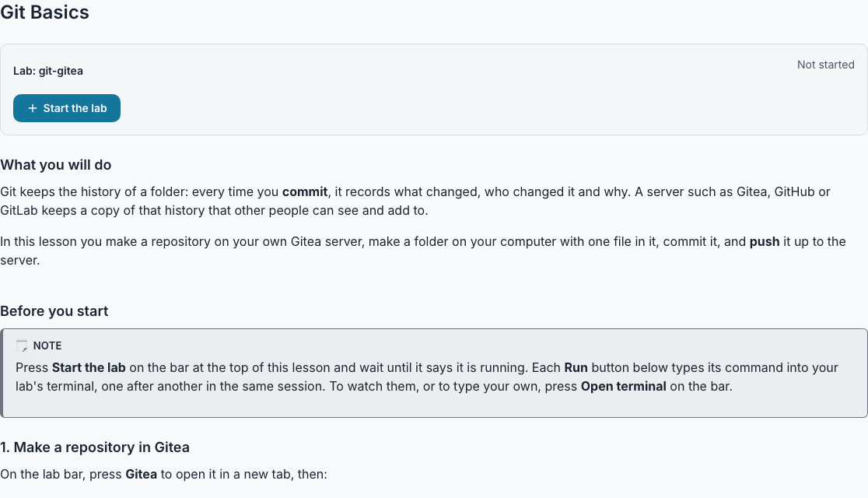Click bold Start the lab text in note
The width and height of the screenshot is (868, 498).
pos(89,368)
